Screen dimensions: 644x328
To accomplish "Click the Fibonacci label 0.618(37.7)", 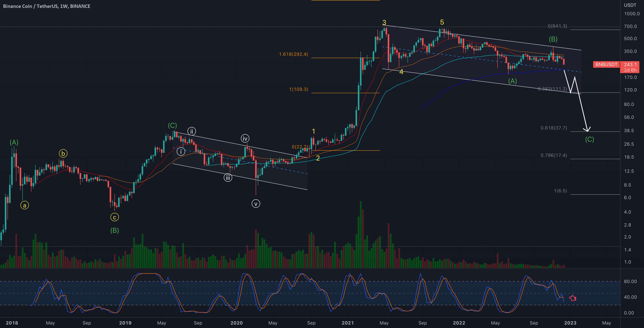I will [554, 128].
